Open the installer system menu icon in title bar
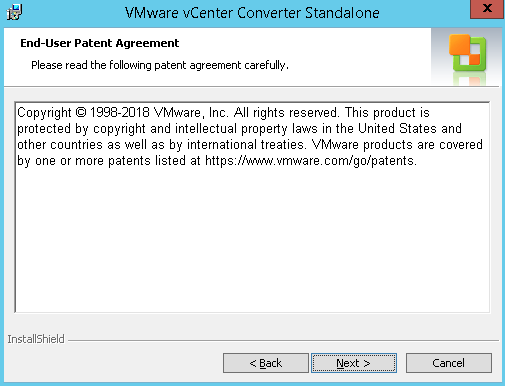This screenshot has height=386, width=505. pos(14,12)
